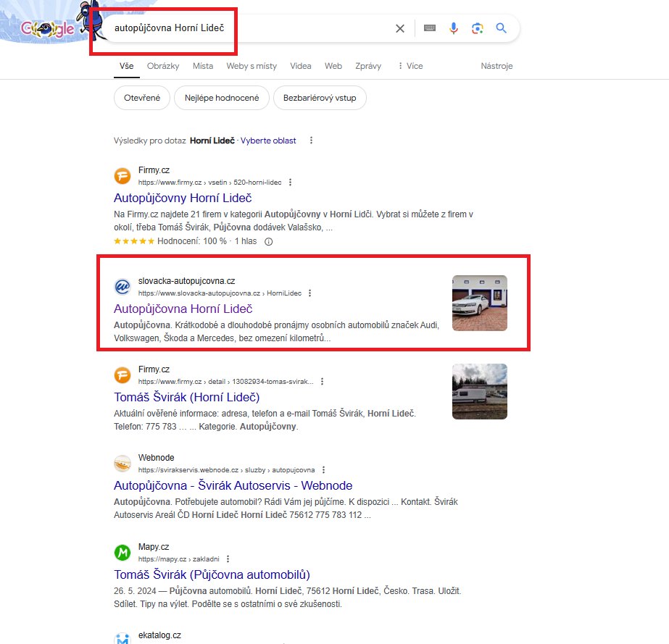Open the Autopůjčovny Horní Lideč Firmy.cz result
Image resolution: width=669 pixels, height=644 pixels.
coord(183,198)
